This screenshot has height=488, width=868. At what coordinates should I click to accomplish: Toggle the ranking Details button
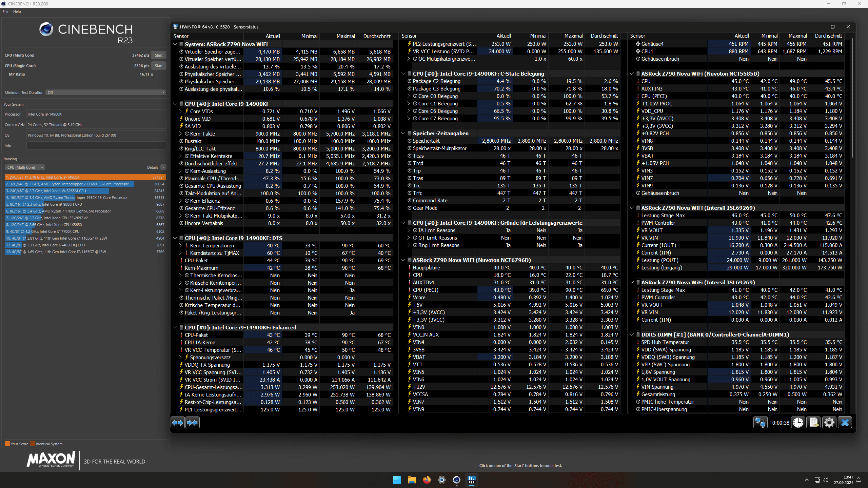(163, 167)
